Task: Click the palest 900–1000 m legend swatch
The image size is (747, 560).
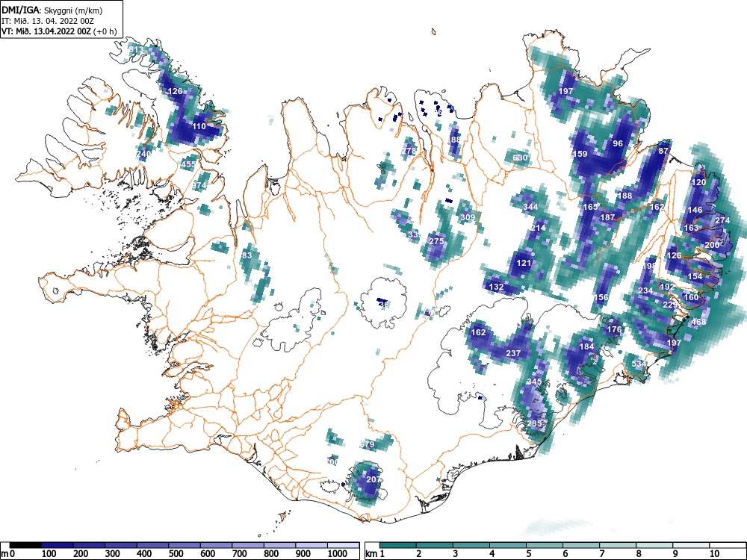Action: pyautogui.click(x=311, y=545)
